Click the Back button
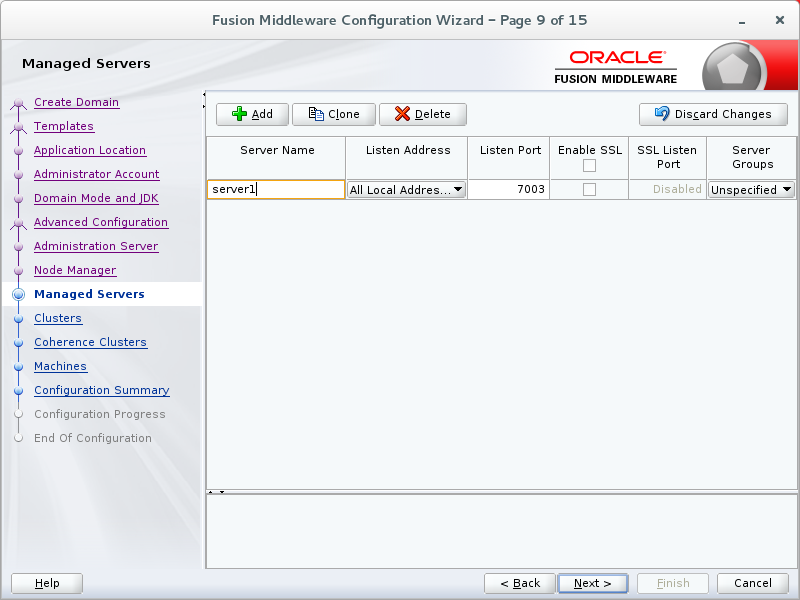The height and width of the screenshot is (600, 800). click(x=520, y=583)
